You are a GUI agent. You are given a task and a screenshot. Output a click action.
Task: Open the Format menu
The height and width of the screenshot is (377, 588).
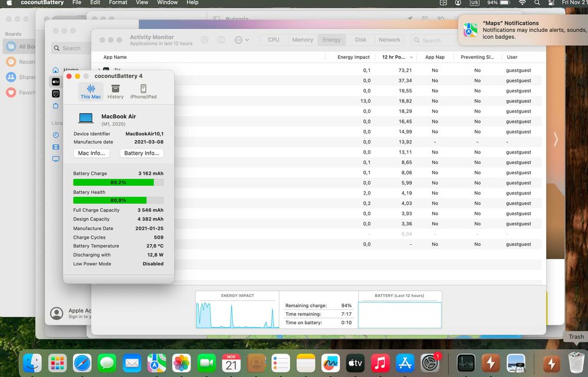coord(118,2)
